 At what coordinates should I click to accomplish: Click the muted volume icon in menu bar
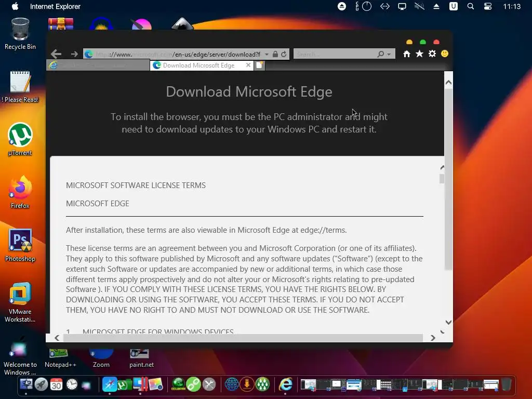tap(419, 6)
